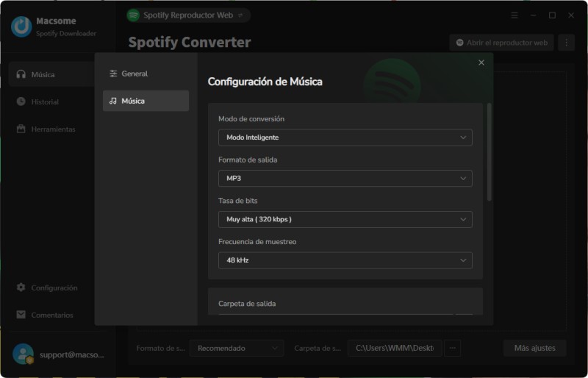
Task: Open Música section in main sidebar
Action: click(51, 74)
